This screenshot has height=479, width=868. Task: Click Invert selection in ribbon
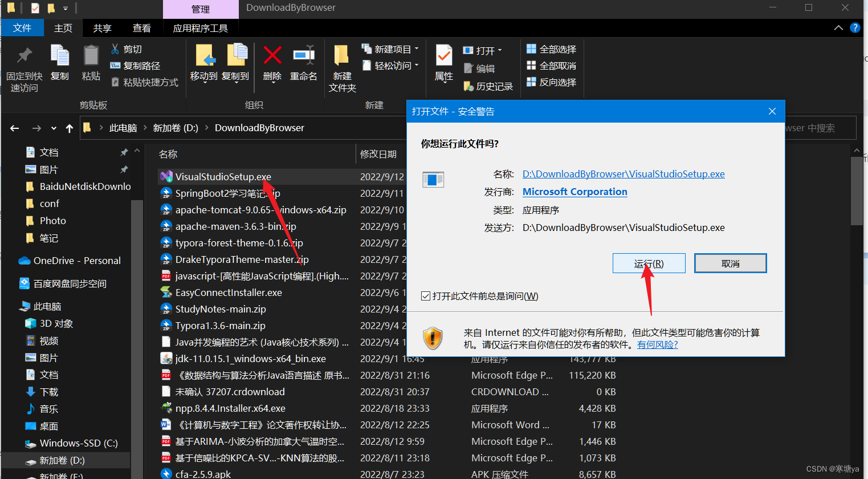pyautogui.click(x=551, y=82)
